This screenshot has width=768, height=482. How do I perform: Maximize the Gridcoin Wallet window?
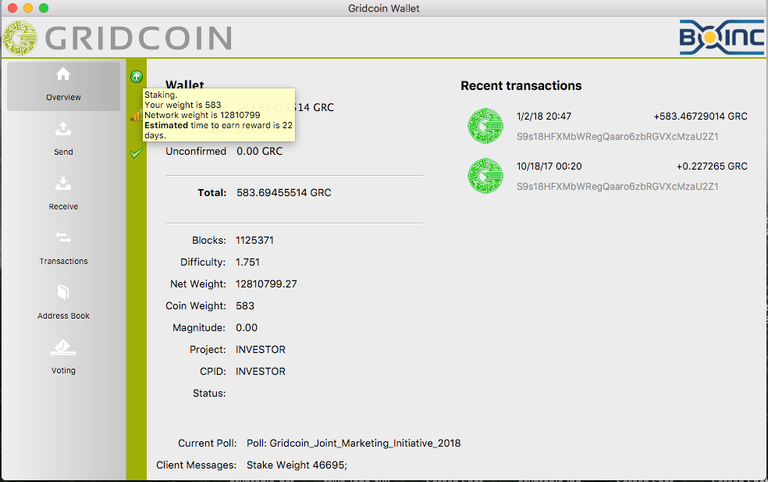coord(44,8)
